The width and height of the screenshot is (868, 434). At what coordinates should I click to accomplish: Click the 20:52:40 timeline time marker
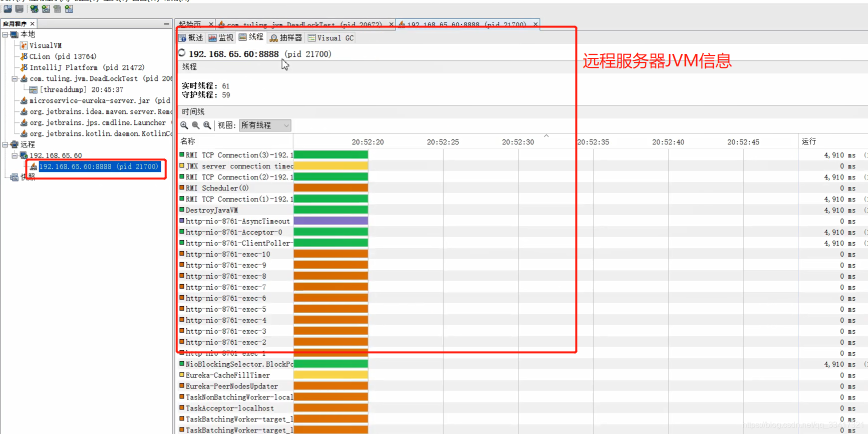(x=668, y=142)
